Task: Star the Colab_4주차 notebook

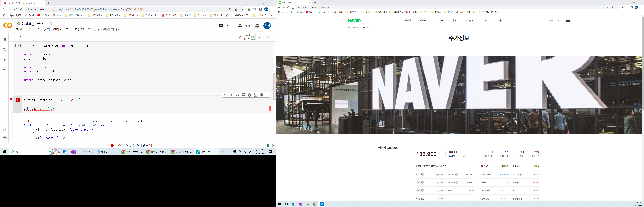Action: click(51, 23)
